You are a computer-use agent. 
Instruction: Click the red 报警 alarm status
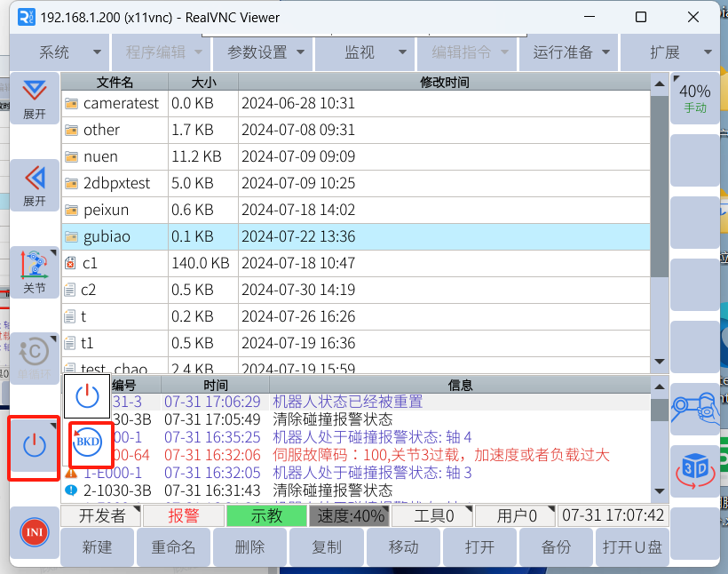pos(184,516)
